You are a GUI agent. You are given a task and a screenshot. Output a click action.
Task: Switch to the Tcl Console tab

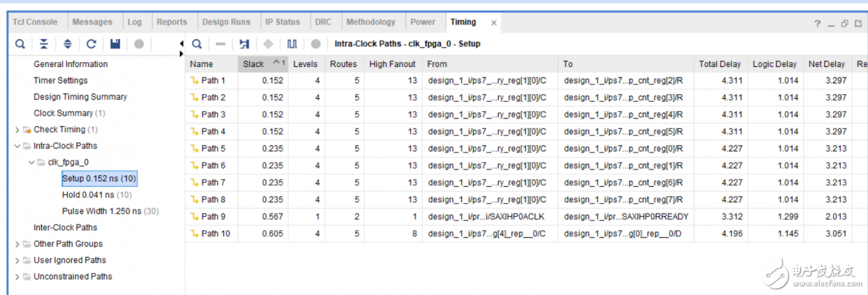pos(36,22)
